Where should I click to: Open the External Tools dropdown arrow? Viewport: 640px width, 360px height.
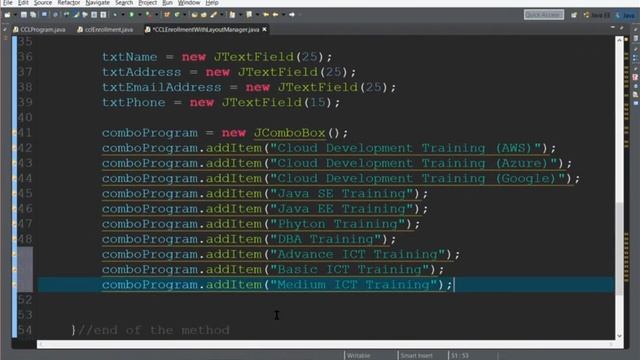pos(156,15)
